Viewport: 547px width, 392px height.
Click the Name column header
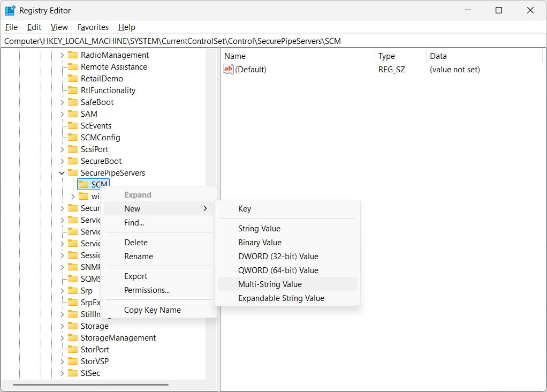298,56
